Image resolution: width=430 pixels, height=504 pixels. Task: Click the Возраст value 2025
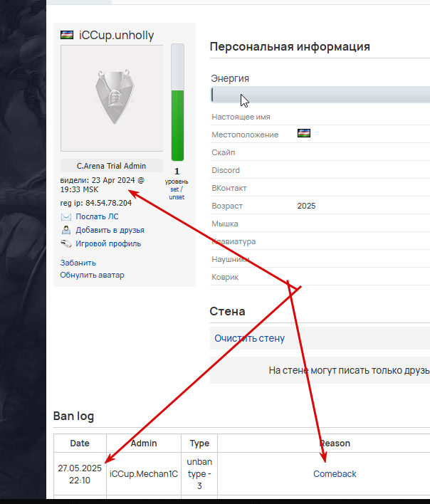(306, 206)
